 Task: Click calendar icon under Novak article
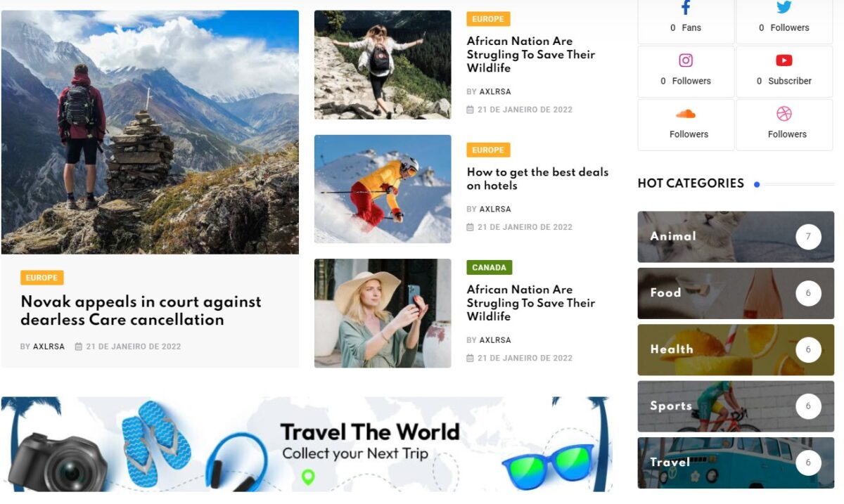coord(79,347)
